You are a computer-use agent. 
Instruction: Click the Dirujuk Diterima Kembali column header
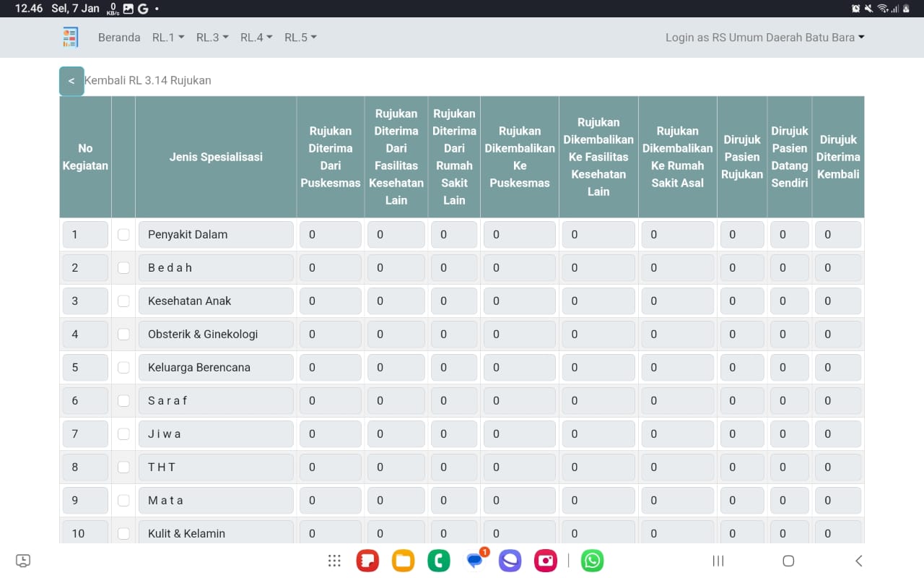pyautogui.click(x=838, y=157)
